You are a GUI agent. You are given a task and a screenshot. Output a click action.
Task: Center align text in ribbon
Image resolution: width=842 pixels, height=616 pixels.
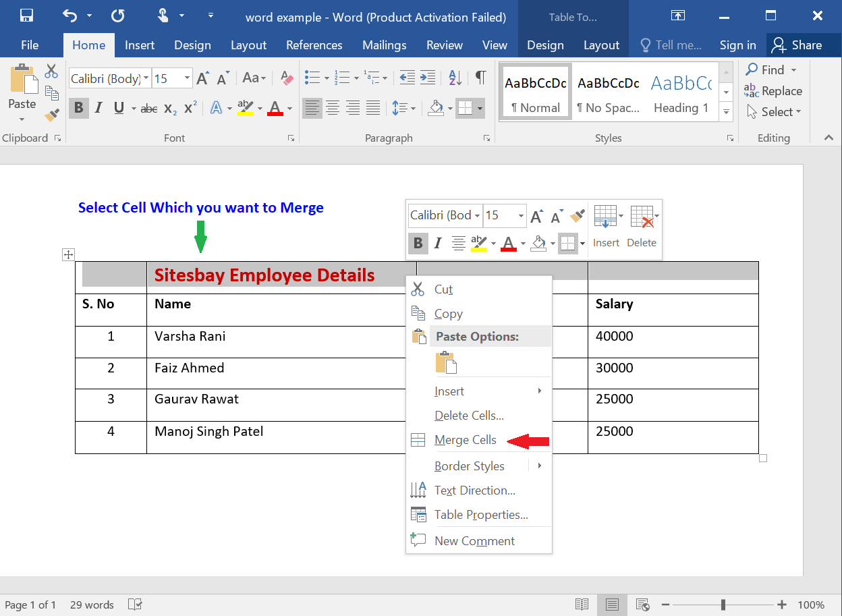pos(333,107)
